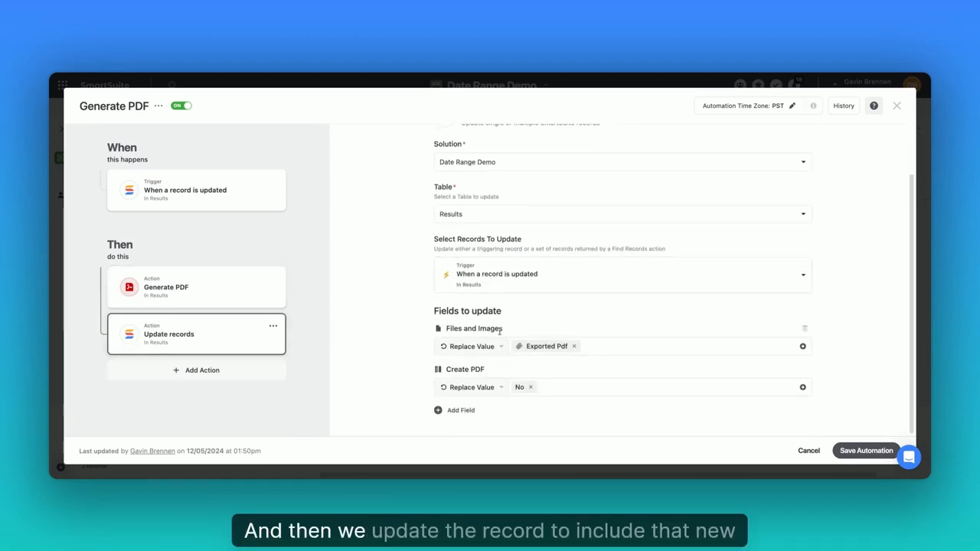Add another field to update
Image resolution: width=980 pixels, height=551 pixels.
point(455,410)
